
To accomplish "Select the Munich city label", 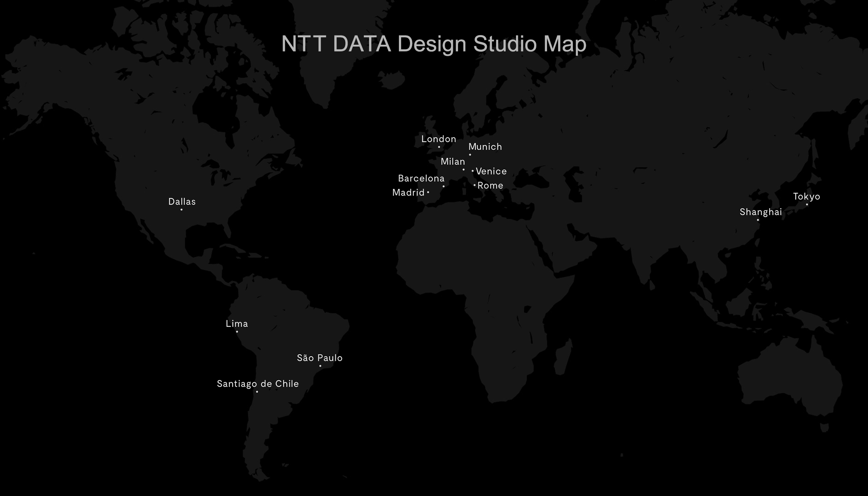I will (x=485, y=147).
